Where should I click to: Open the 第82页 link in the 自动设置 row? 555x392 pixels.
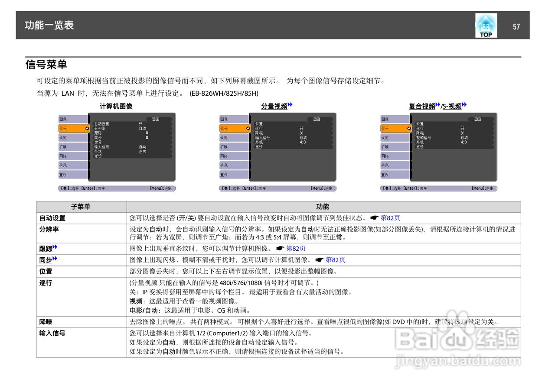(x=390, y=218)
